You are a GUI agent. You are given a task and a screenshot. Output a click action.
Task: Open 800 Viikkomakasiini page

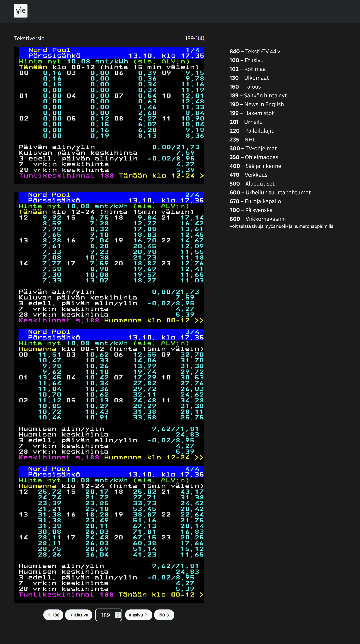click(257, 219)
